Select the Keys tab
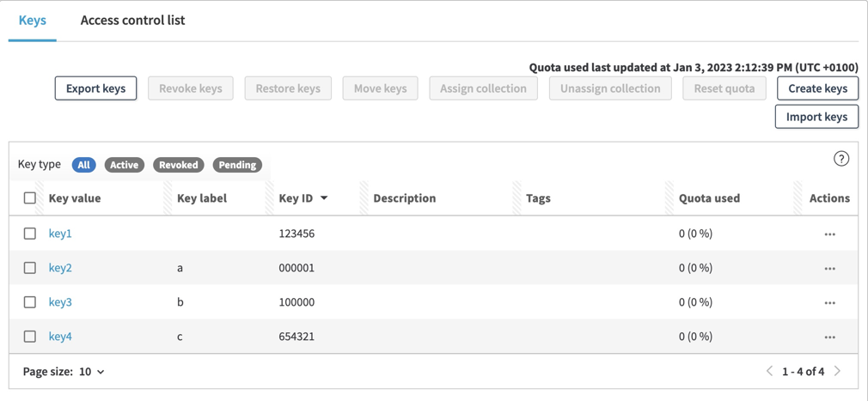 33,20
